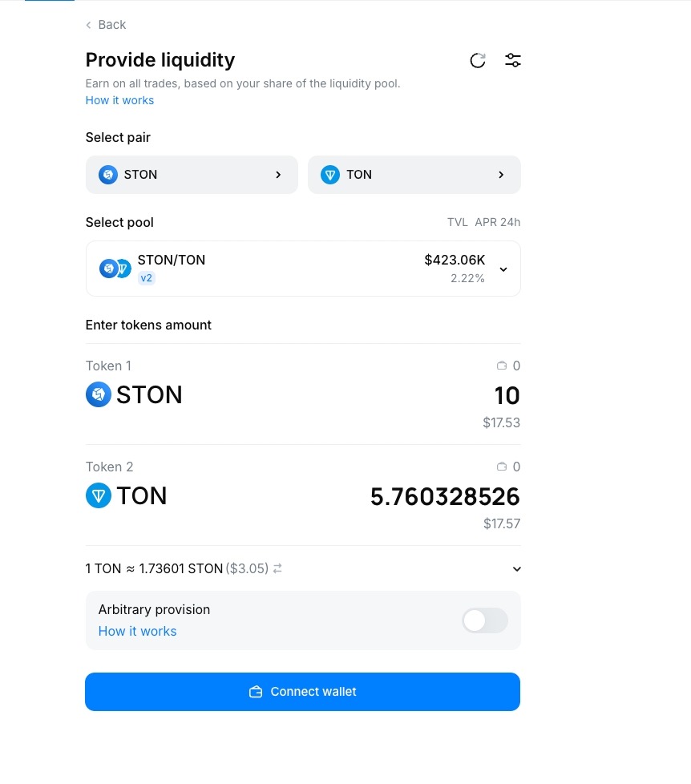The width and height of the screenshot is (691, 784).
Task: Click the STON amount field showing 10
Action: point(507,395)
